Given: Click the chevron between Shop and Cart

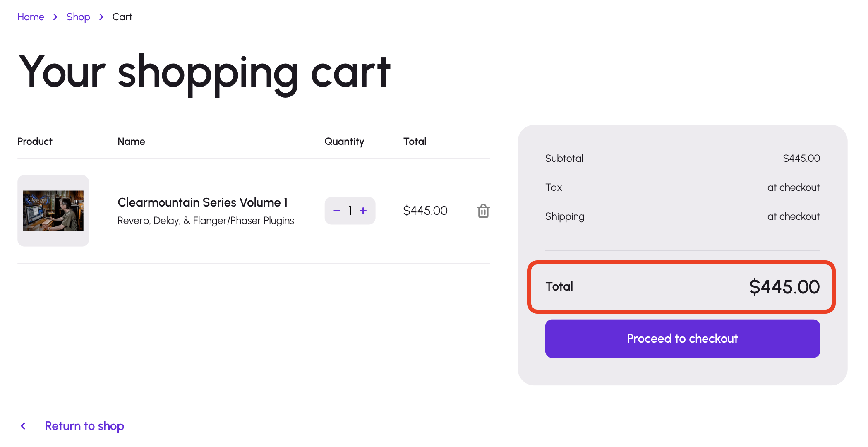Looking at the screenshot, I should coord(101,17).
